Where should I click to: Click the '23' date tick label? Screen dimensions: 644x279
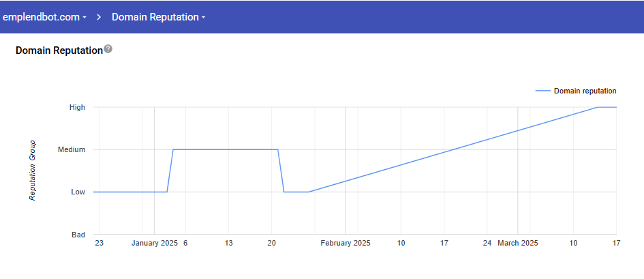(x=99, y=244)
